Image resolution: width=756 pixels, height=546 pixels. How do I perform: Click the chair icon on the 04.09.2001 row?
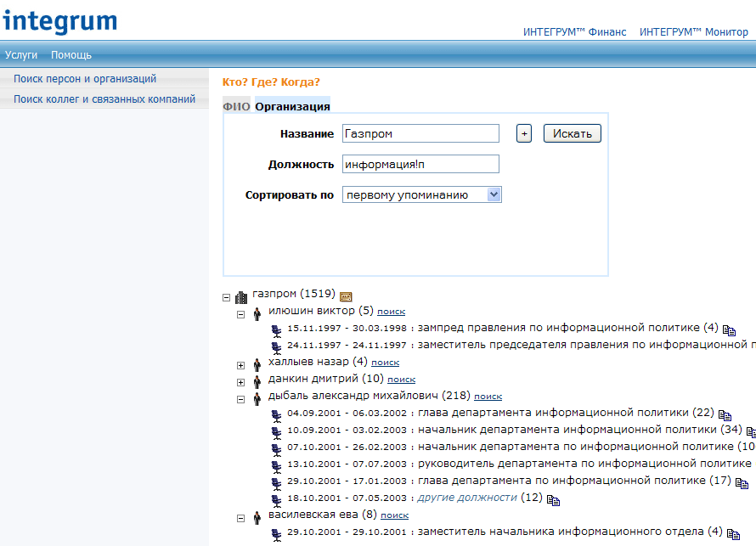(276, 415)
